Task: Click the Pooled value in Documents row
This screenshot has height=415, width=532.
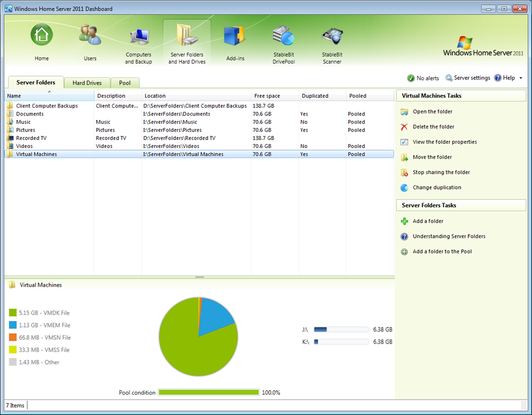Action: coord(356,114)
